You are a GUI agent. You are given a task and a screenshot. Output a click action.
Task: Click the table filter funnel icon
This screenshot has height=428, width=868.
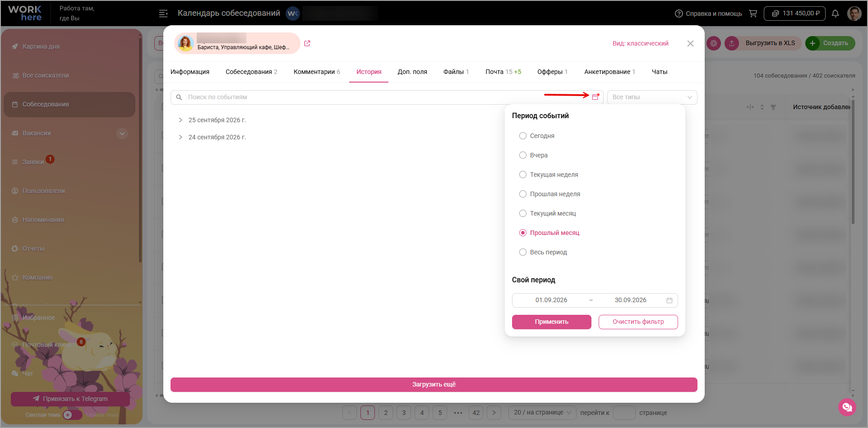tap(773, 107)
